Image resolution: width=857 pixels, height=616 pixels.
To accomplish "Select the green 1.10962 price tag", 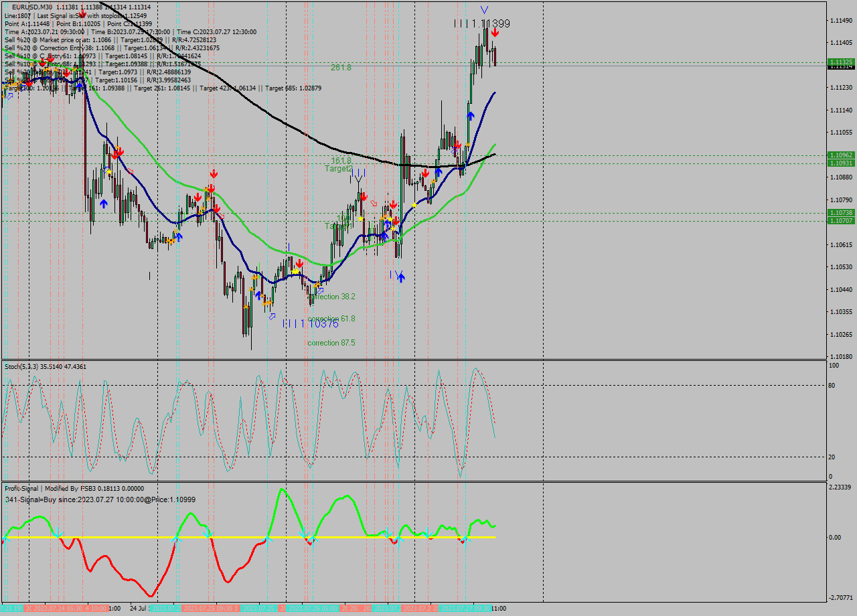I will point(841,155).
